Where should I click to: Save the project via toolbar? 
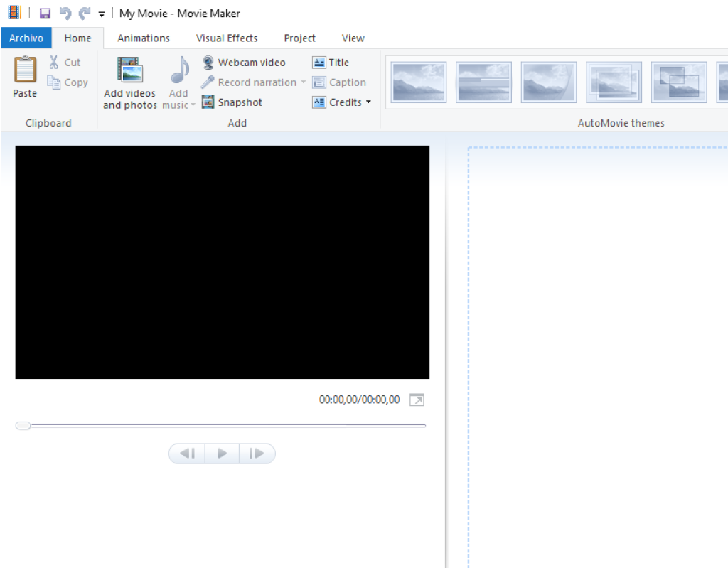pyautogui.click(x=45, y=12)
